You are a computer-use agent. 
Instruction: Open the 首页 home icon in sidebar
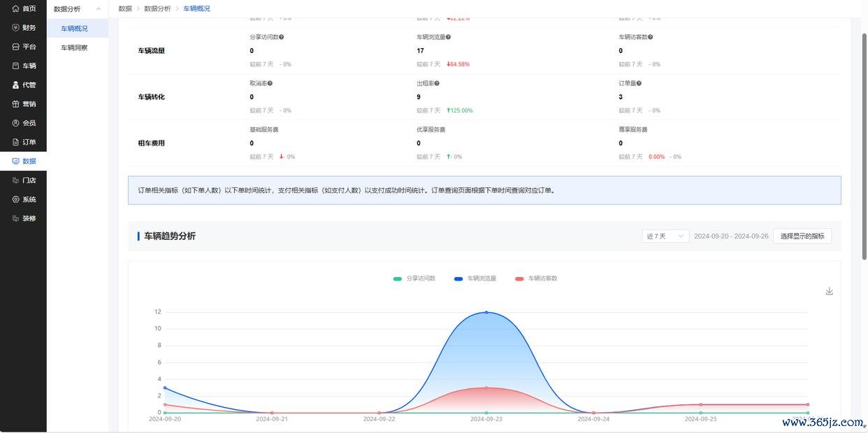tap(15, 8)
